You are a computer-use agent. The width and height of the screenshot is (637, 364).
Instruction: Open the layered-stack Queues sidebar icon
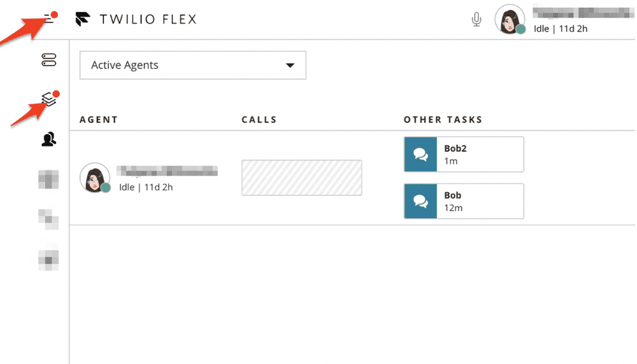(x=49, y=99)
